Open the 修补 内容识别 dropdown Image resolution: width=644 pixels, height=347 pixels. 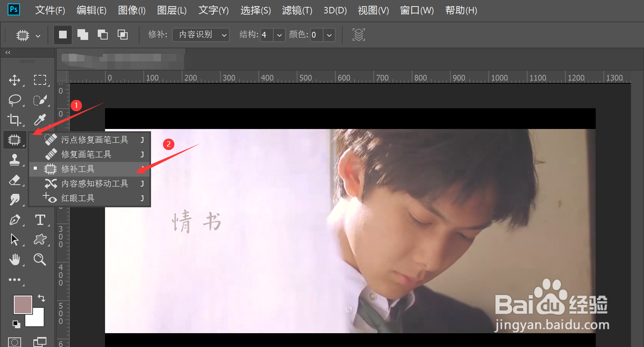201,35
